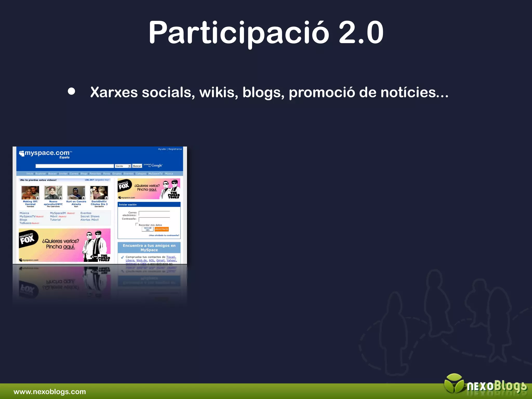Click the orange ¡REGISTRATE! button

click(162, 229)
